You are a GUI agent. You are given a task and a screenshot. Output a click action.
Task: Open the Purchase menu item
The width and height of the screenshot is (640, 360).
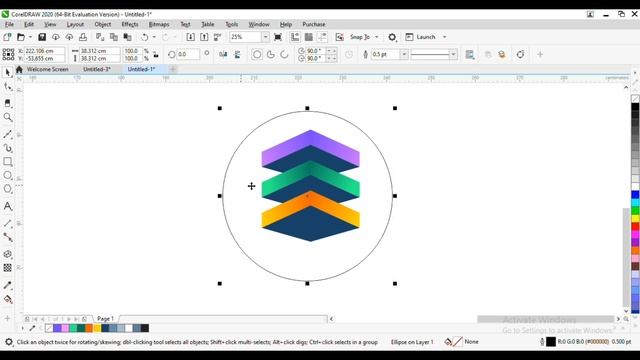tap(313, 24)
